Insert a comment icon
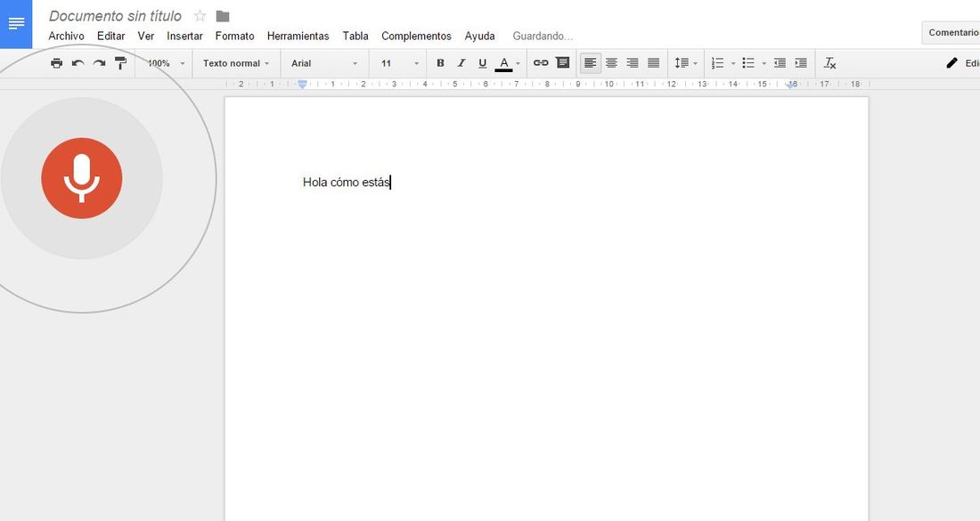This screenshot has width=980, height=521. click(x=562, y=62)
